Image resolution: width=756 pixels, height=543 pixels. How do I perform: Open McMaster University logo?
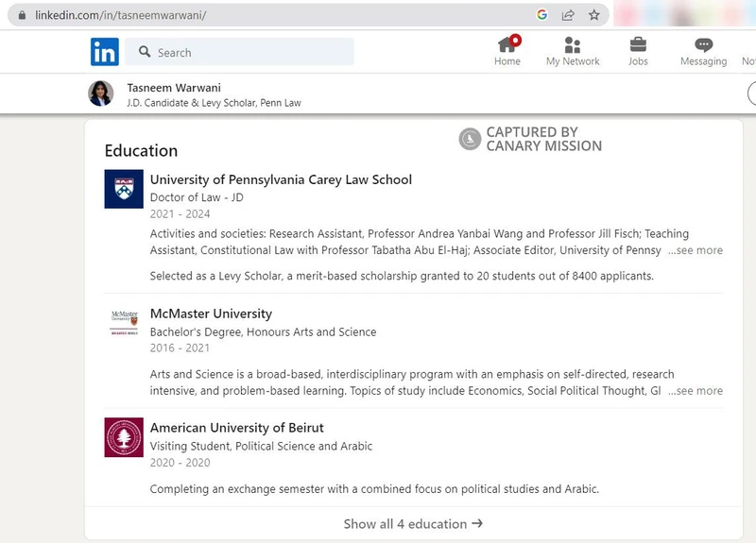click(124, 323)
